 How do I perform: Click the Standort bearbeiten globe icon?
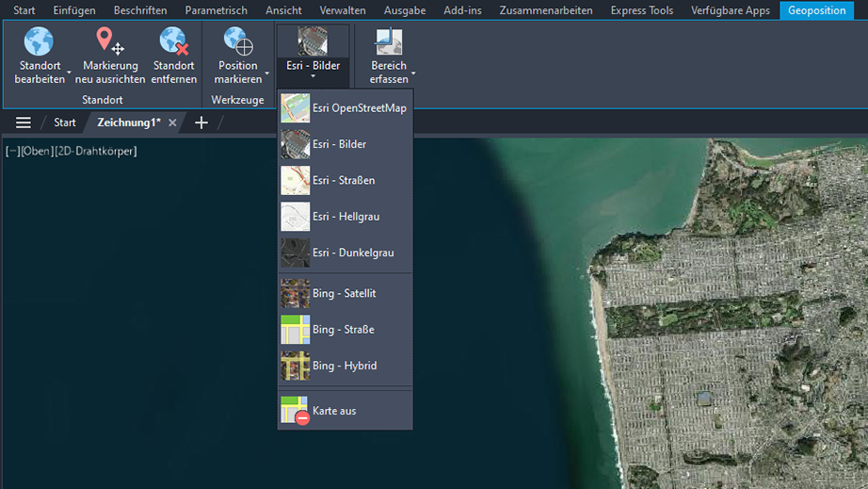tap(39, 41)
